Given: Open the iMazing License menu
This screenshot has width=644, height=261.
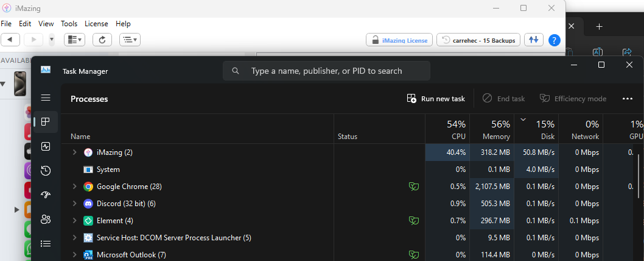Looking at the screenshot, I should 96,24.
